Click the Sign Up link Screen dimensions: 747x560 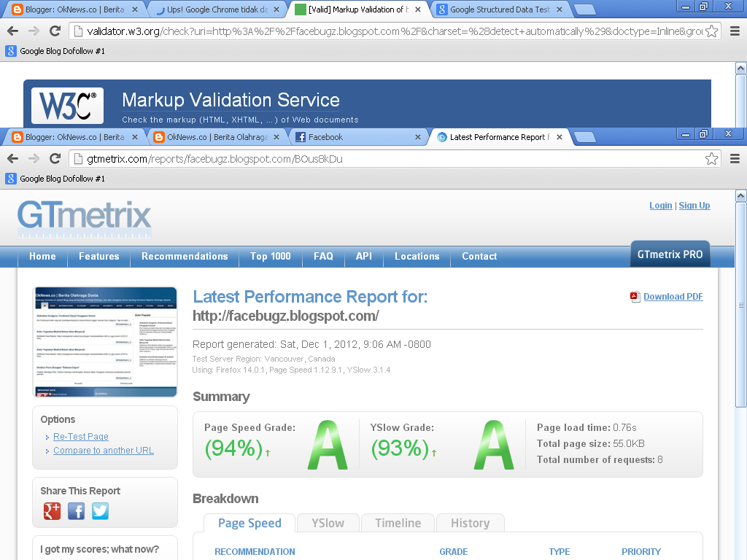coord(694,205)
